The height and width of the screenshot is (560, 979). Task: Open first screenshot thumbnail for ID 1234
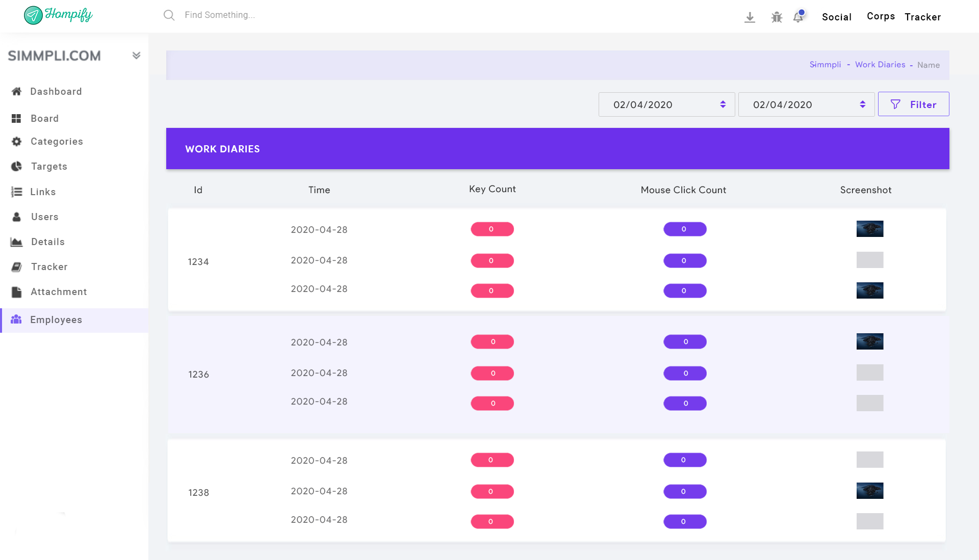869,229
